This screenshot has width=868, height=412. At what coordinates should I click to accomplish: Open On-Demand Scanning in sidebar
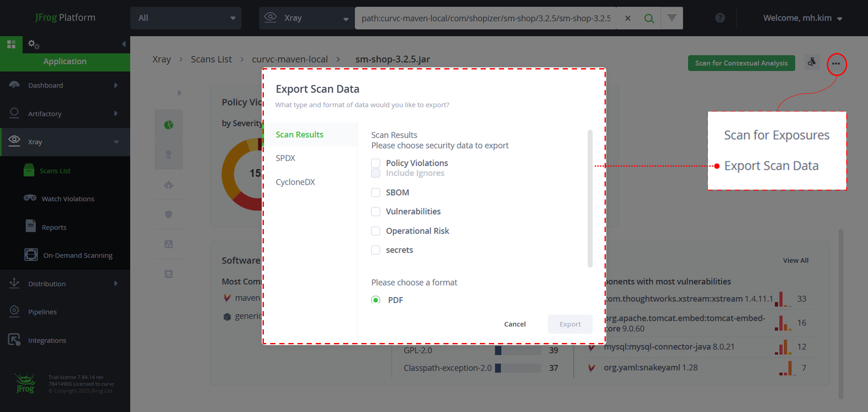77,255
